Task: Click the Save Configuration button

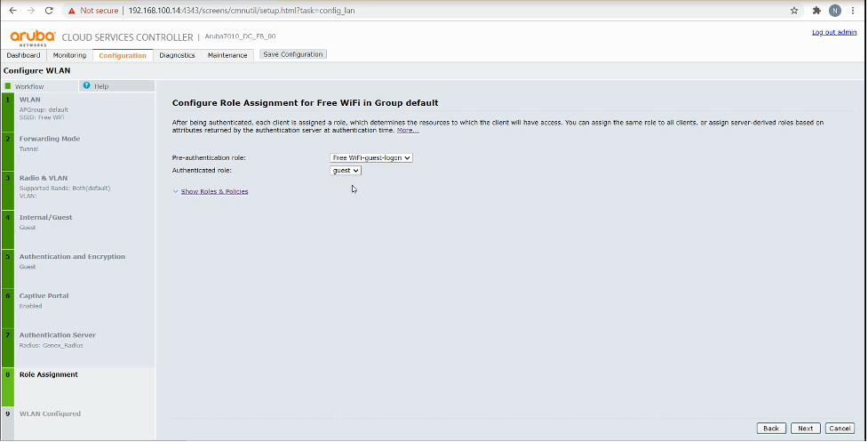Action: point(293,54)
